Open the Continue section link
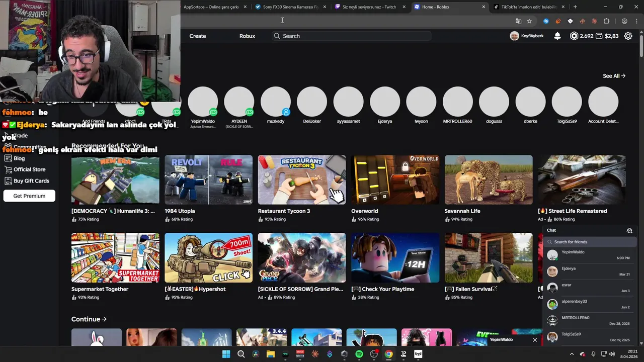Viewport: 644px width, 362px height. pyautogui.click(x=89, y=319)
